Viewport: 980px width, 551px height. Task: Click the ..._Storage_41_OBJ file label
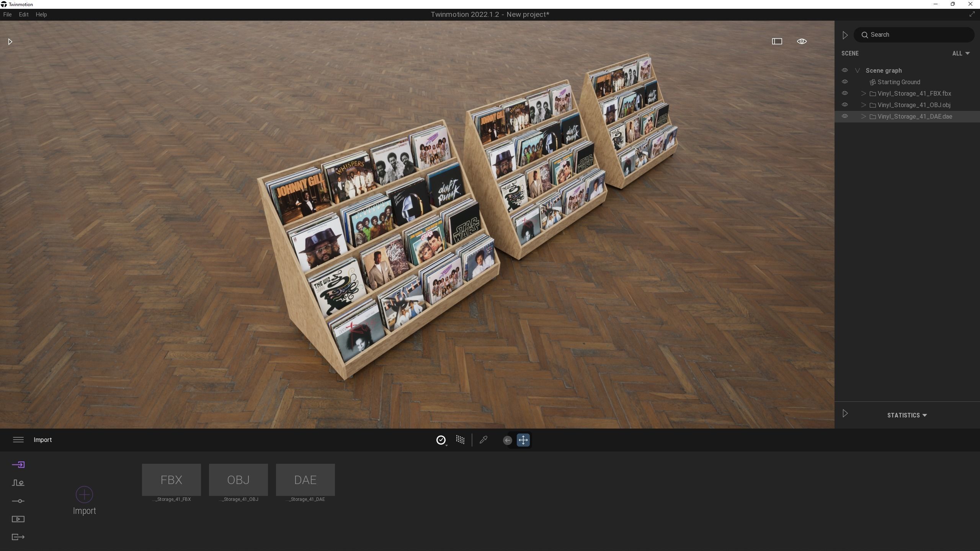[x=238, y=499]
